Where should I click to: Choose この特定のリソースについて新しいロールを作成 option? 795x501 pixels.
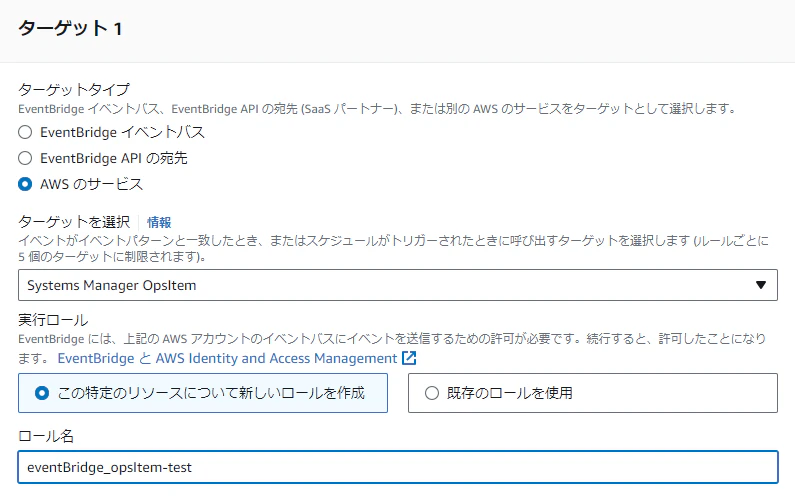[x=203, y=393]
